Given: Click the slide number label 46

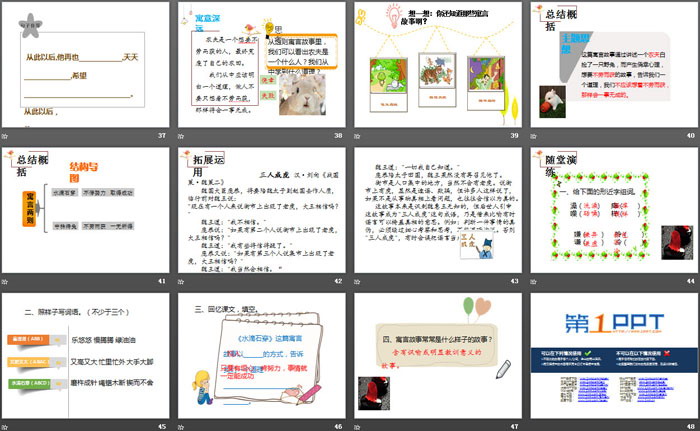Looking at the screenshot, I should click(338, 427).
